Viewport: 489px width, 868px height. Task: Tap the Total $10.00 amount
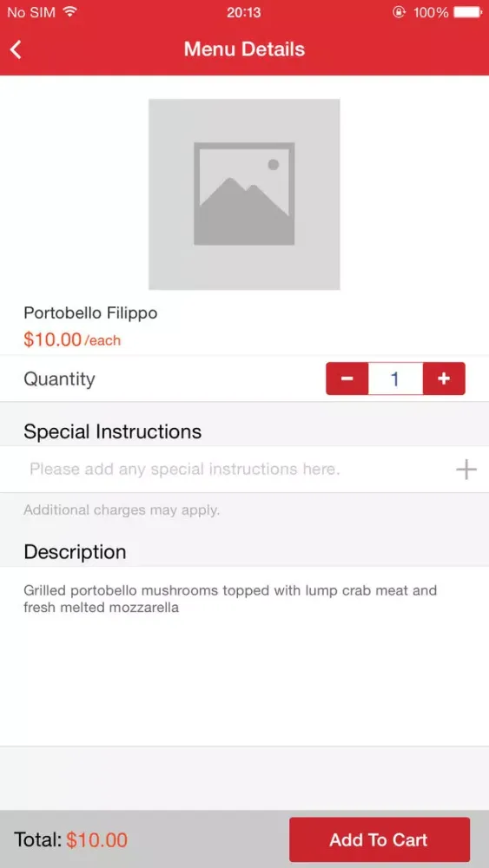(97, 839)
